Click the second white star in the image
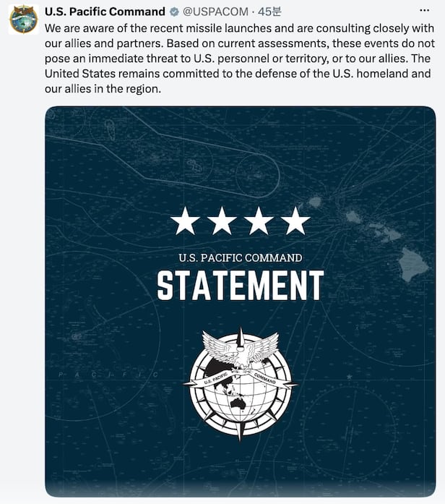This screenshot has width=445, height=504. click(x=222, y=221)
